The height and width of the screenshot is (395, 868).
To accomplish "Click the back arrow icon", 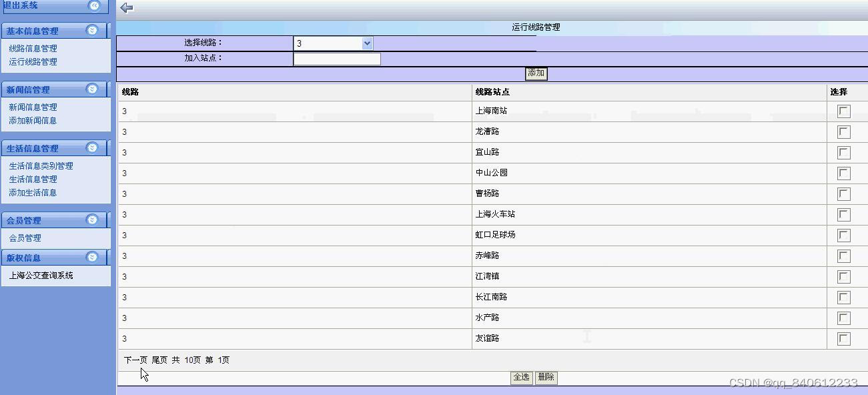I will click(127, 8).
